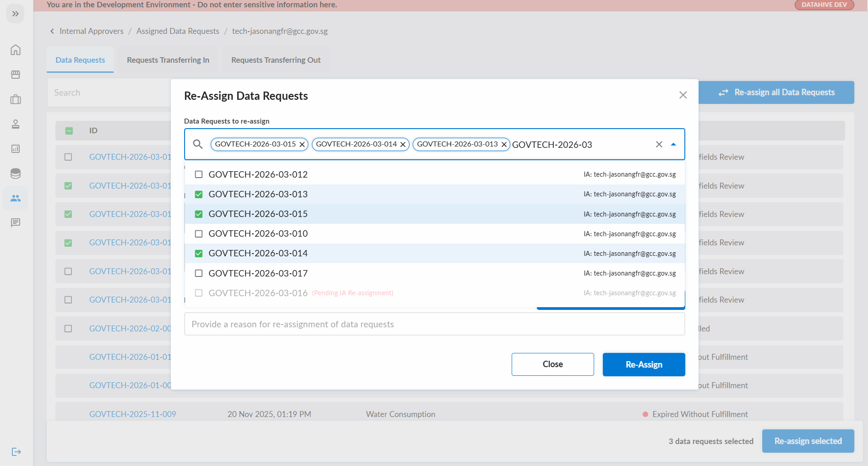
Task: Remove GOVTECH-2026-03-013 chip with its X
Action: [x=504, y=145]
